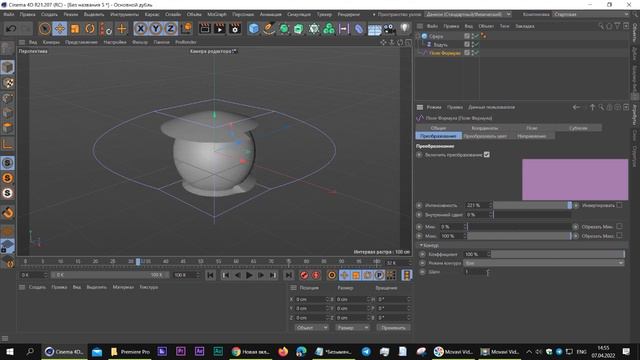Open the green cloner generator icon
Screen dimensions: 640x360
tap(329, 29)
